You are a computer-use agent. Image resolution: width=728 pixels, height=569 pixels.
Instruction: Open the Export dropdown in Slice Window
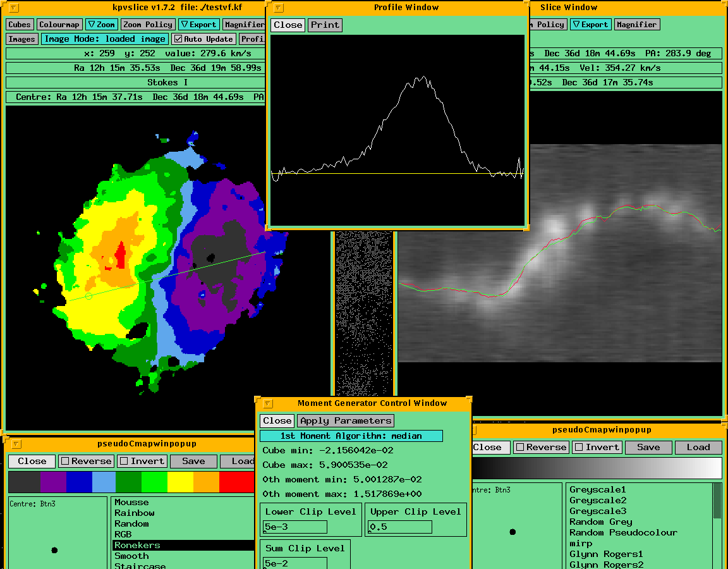(590, 25)
